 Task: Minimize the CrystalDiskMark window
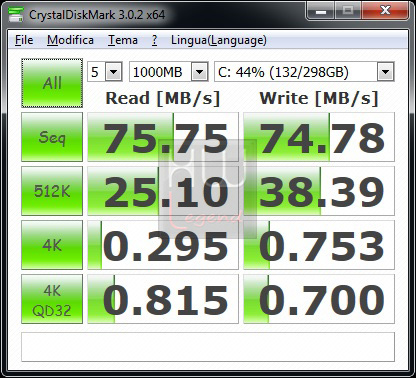coord(320,11)
